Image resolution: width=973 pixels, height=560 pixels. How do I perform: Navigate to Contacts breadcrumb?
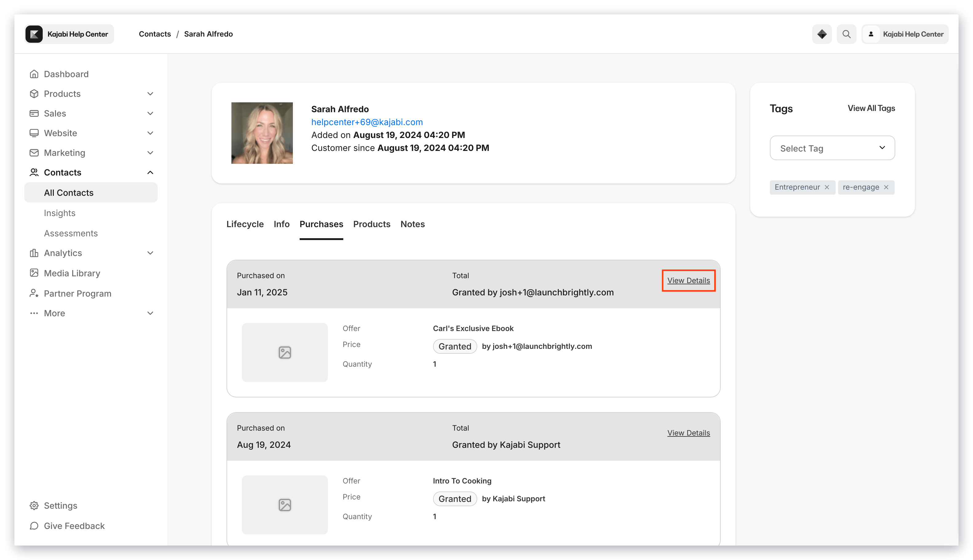[155, 34]
